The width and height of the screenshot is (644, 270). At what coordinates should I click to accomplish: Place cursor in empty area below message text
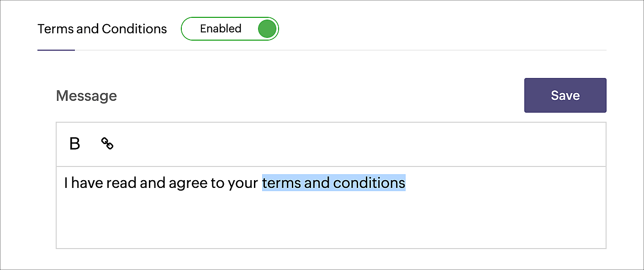coord(331,221)
